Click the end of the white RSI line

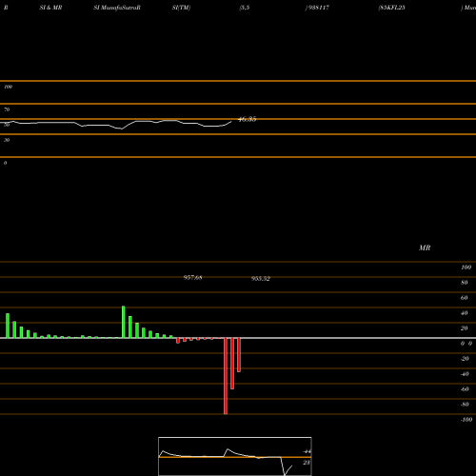(x=231, y=121)
